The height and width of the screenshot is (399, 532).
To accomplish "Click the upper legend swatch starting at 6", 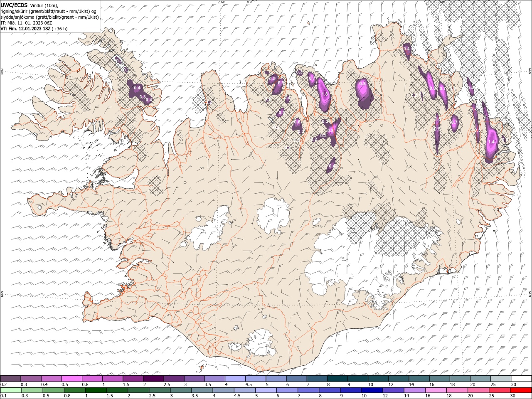I will click(x=297, y=379).
